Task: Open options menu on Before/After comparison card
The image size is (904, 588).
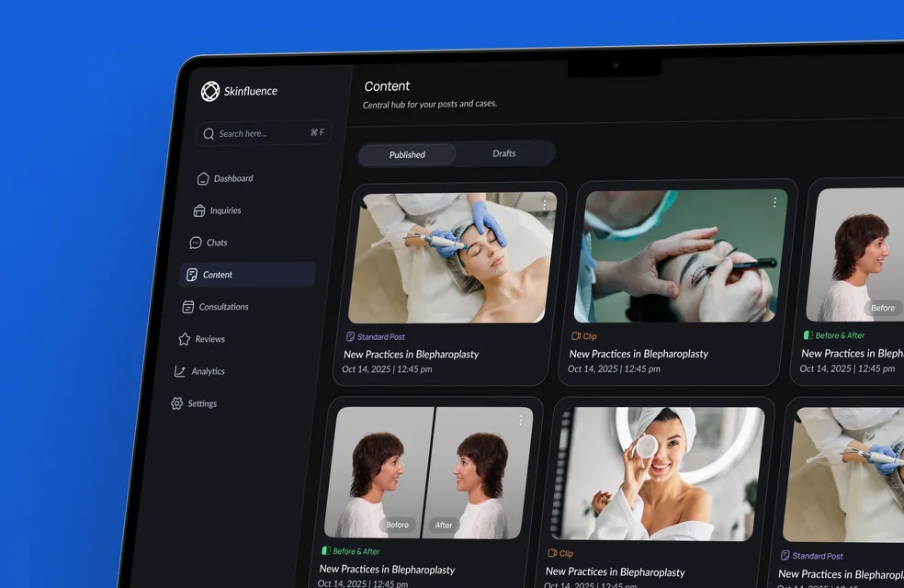Action: [521, 420]
